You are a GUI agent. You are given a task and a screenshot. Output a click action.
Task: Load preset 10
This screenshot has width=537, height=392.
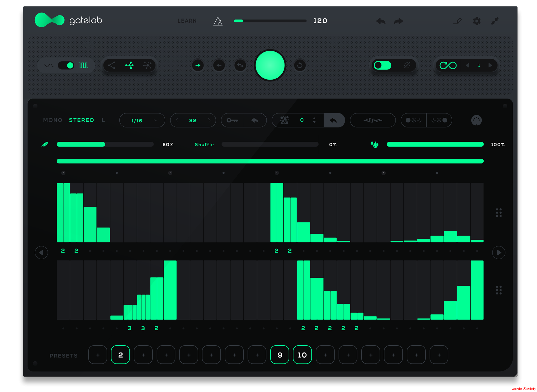click(302, 355)
